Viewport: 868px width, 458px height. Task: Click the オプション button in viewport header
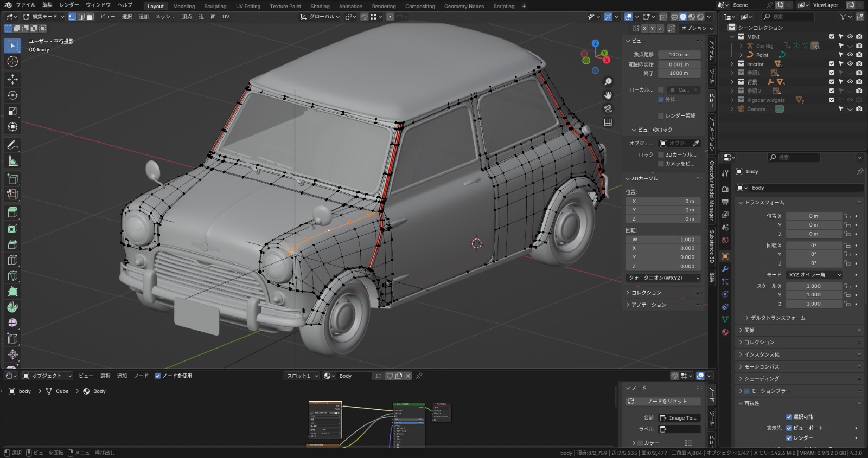pyautogui.click(x=697, y=28)
